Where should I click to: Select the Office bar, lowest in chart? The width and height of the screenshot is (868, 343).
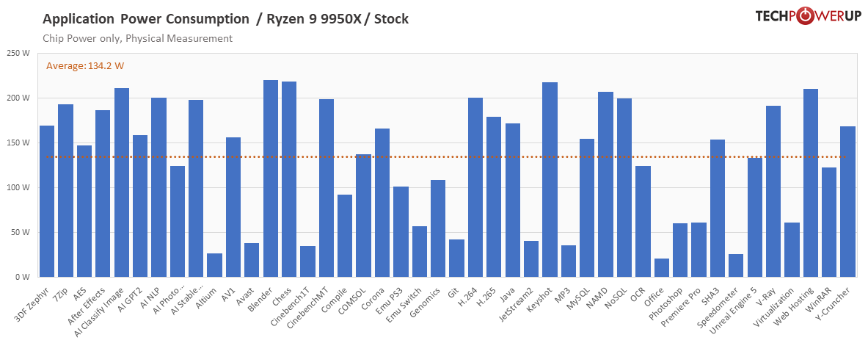(662, 267)
